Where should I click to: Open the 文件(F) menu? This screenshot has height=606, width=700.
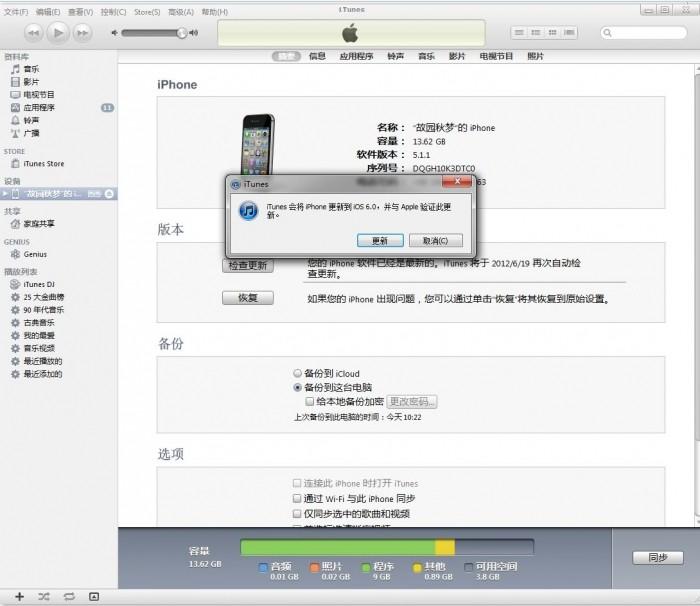click(x=16, y=12)
